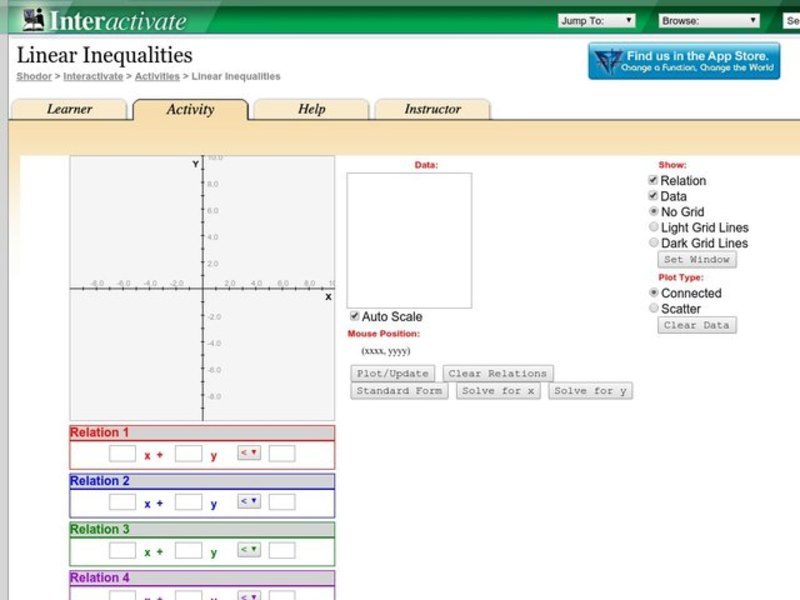Click Relation 2 first coefficient input box

[x=121, y=501]
